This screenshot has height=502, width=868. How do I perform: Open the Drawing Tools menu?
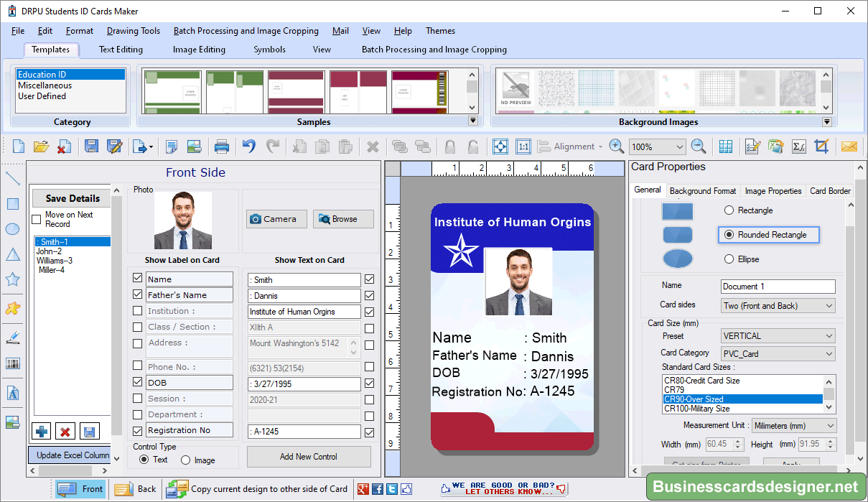(134, 31)
